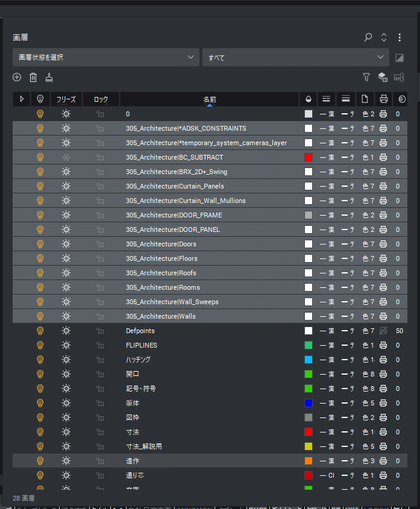This screenshot has width=420, height=509.
Task: Open the すべて filter dropdown
Action: 295,57
